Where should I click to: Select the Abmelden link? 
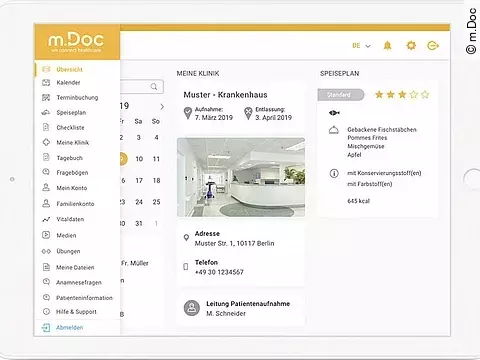tap(69, 328)
